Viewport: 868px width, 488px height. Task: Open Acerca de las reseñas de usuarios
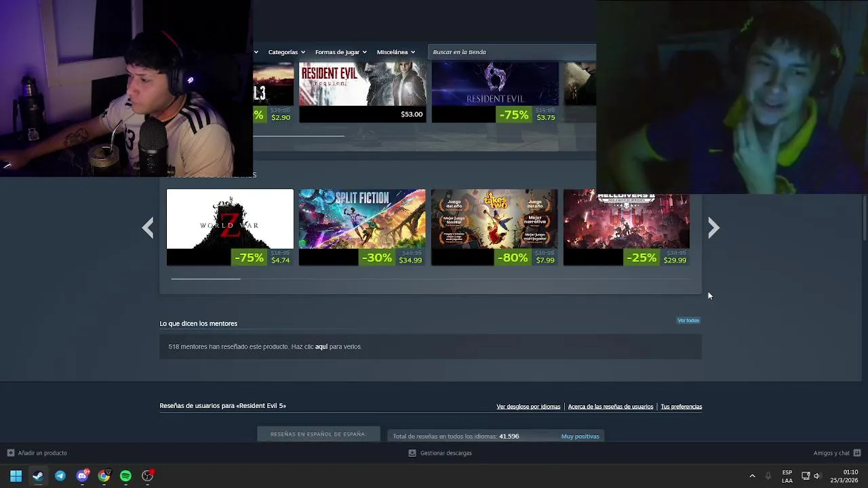[x=610, y=407]
